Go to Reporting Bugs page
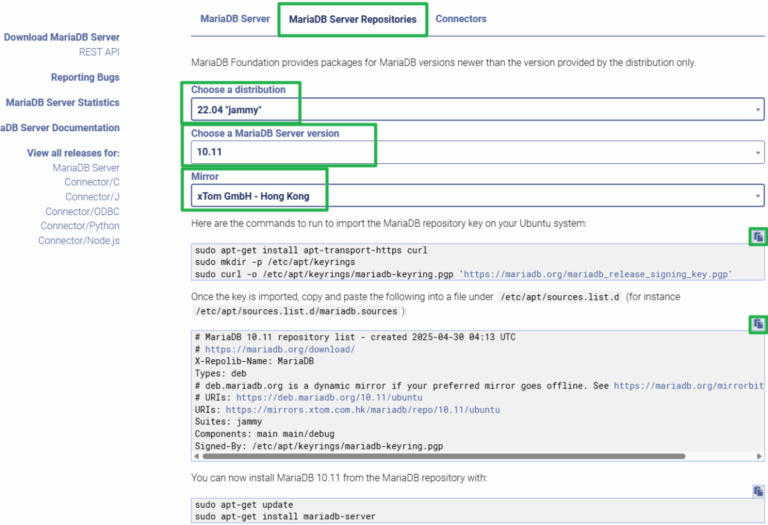The width and height of the screenshot is (768, 525). point(85,77)
